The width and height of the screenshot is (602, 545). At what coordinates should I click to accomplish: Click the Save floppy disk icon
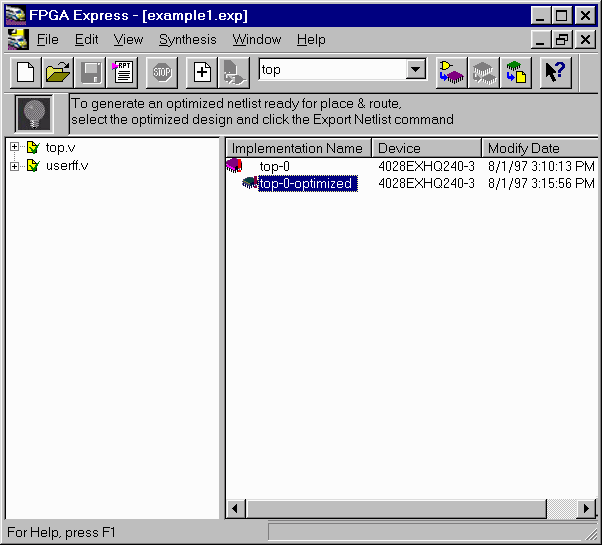click(x=90, y=72)
